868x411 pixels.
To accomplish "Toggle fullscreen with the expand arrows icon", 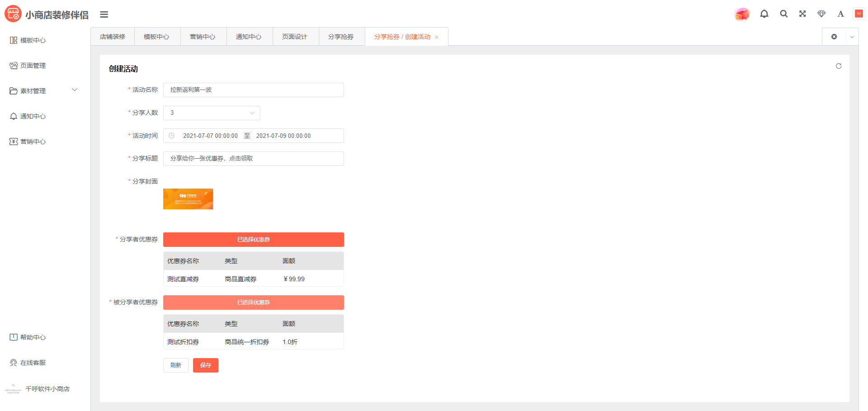I will click(802, 14).
